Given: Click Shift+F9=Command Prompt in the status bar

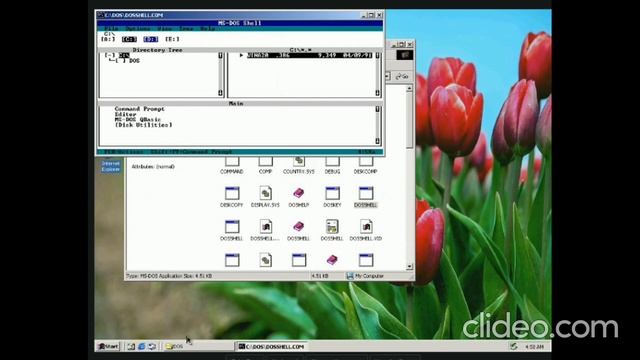Looking at the screenshot, I should coord(191,152).
